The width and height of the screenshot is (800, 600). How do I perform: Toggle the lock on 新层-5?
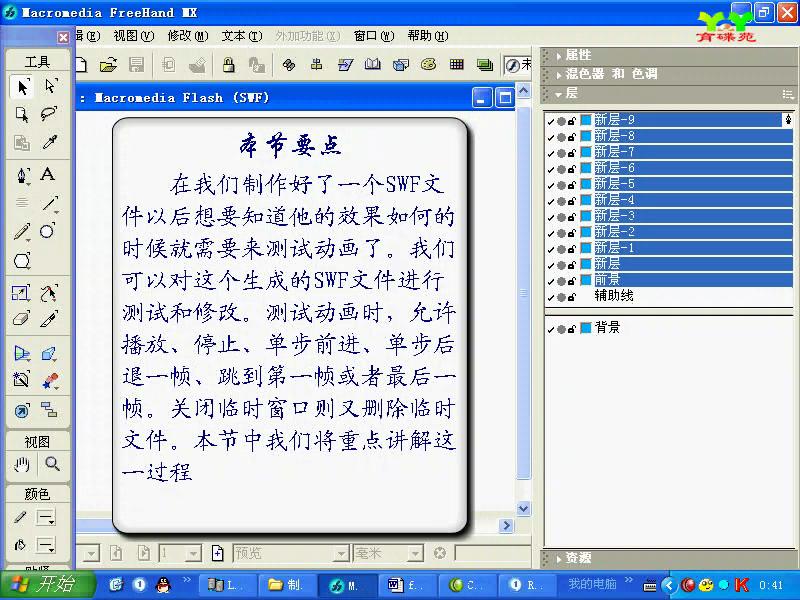click(x=571, y=185)
